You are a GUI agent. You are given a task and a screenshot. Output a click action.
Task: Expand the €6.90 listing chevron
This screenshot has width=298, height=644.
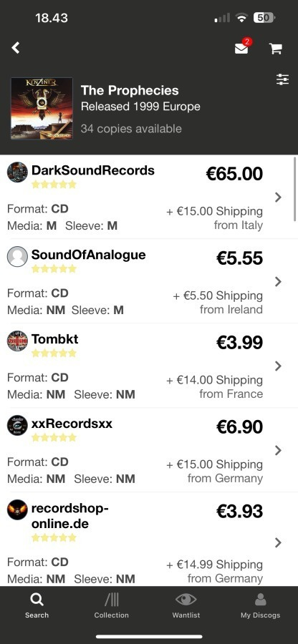[x=278, y=451]
